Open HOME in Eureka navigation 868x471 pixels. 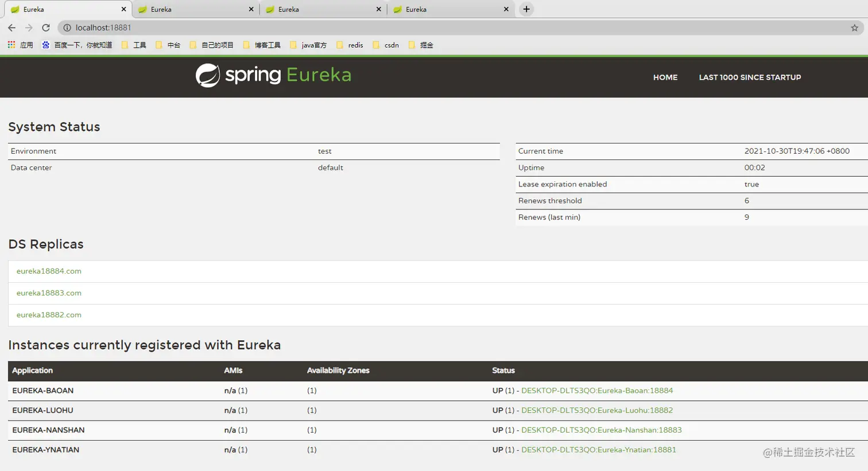point(665,77)
